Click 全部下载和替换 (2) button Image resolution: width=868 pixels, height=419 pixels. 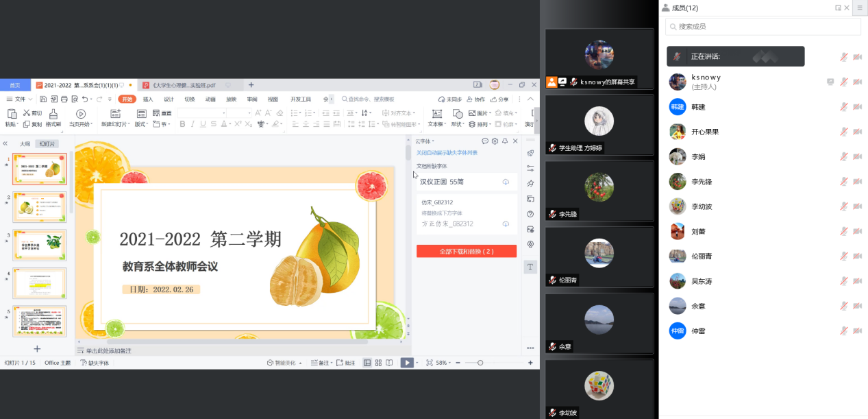[466, 252]
